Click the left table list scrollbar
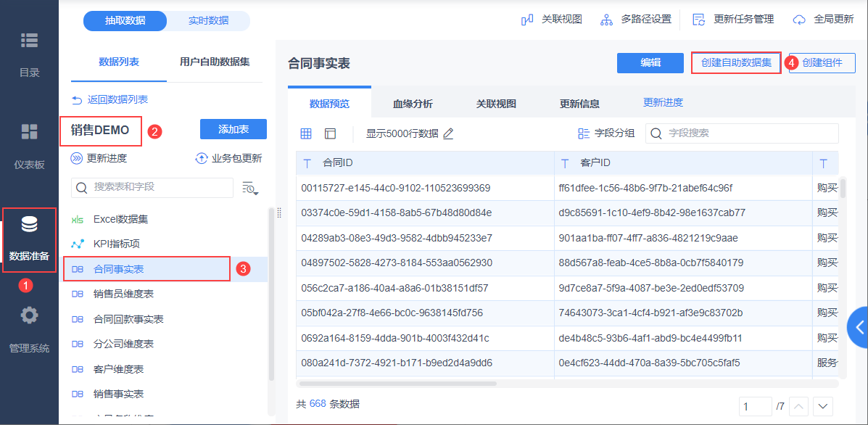 270,294
